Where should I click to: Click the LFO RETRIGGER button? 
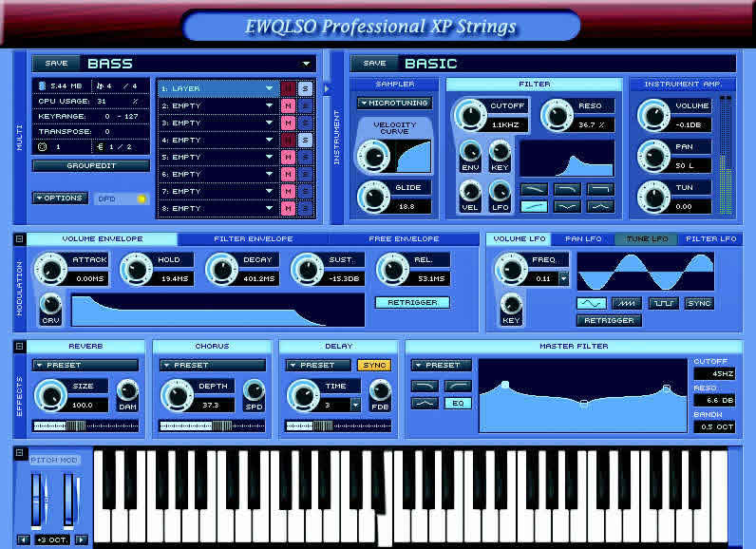click(x=609, y=320)
